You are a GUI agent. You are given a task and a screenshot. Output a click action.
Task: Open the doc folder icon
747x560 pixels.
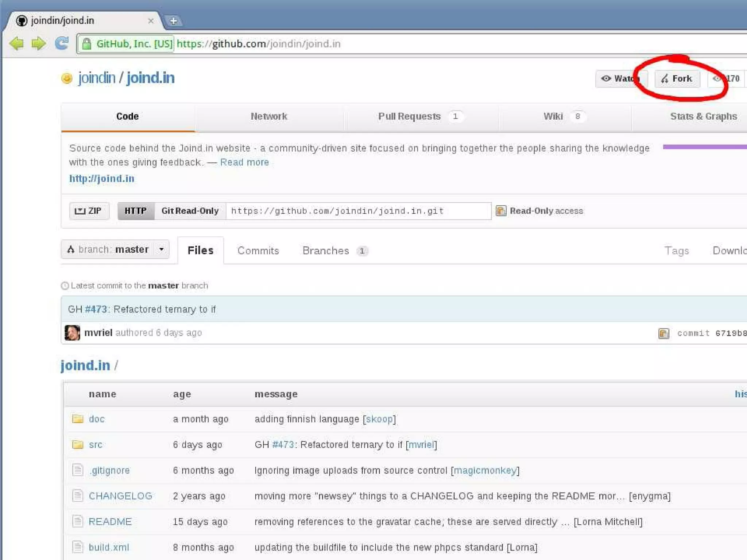coord(78,419)
